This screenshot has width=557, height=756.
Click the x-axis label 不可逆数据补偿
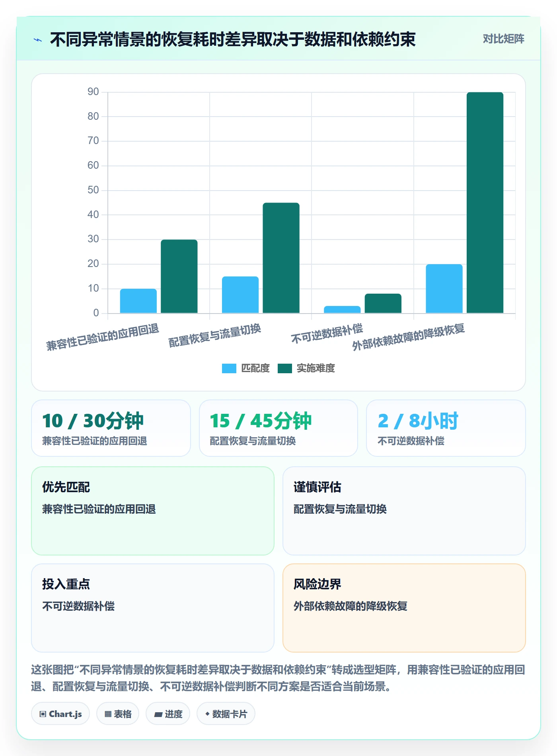point(327,333)
